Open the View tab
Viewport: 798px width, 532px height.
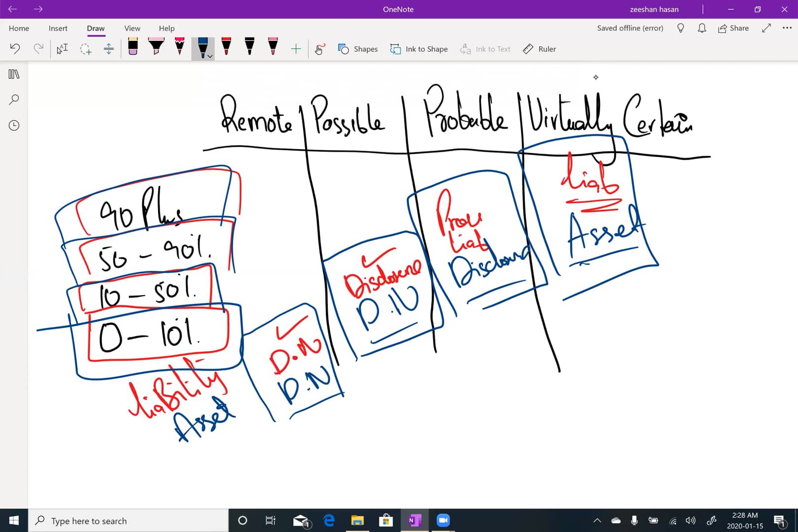[x=132, y=28]
